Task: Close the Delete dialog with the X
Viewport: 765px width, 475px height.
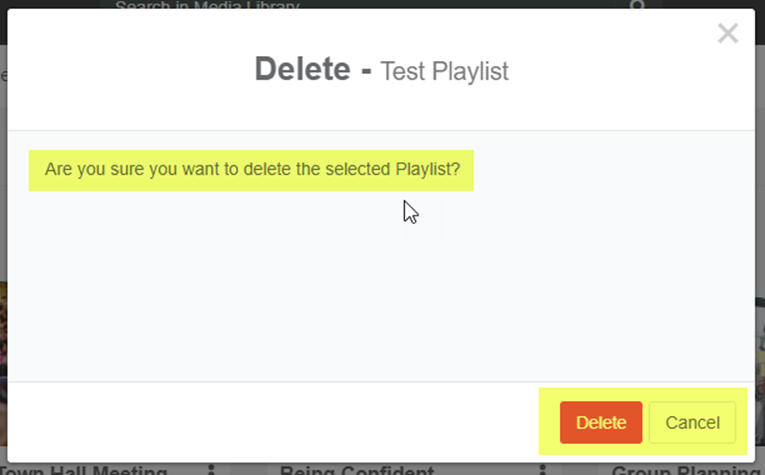Action: pos(728,34)
